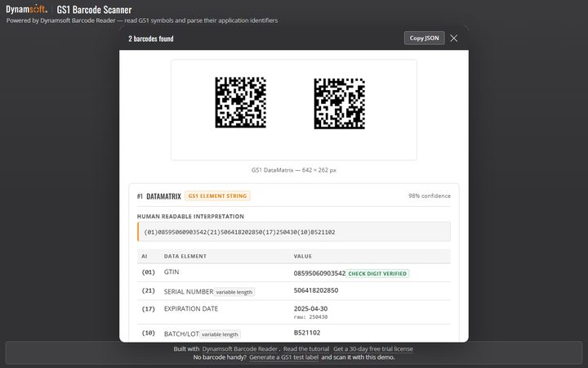Select serial number value 506418202850
Image resolution: width=588 pixels, height=368 pixels.
click(316, 290)
